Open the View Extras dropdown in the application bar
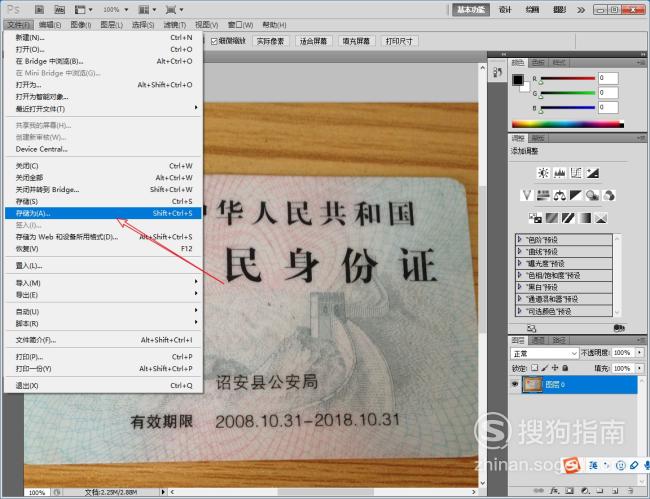 click(x=83, y=9)
